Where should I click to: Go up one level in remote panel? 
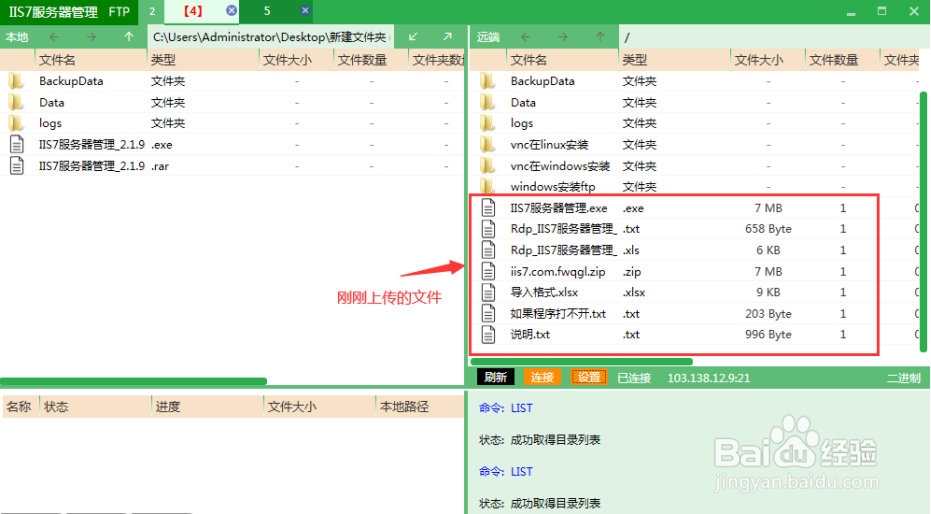click(600, 37)
